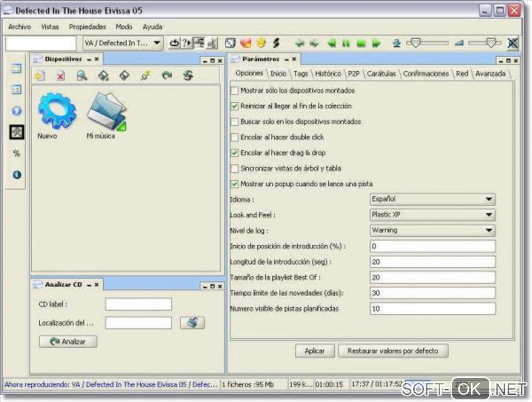Stop playback with green stop button

(361, 43)
